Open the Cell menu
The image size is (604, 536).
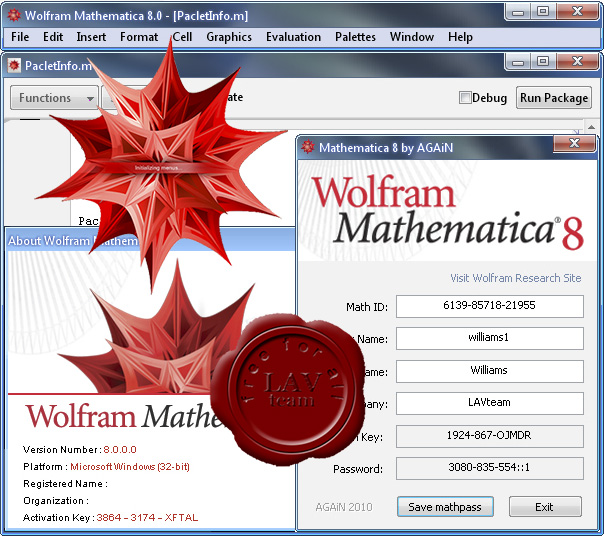pyautogui.click(x=182, y=37)
